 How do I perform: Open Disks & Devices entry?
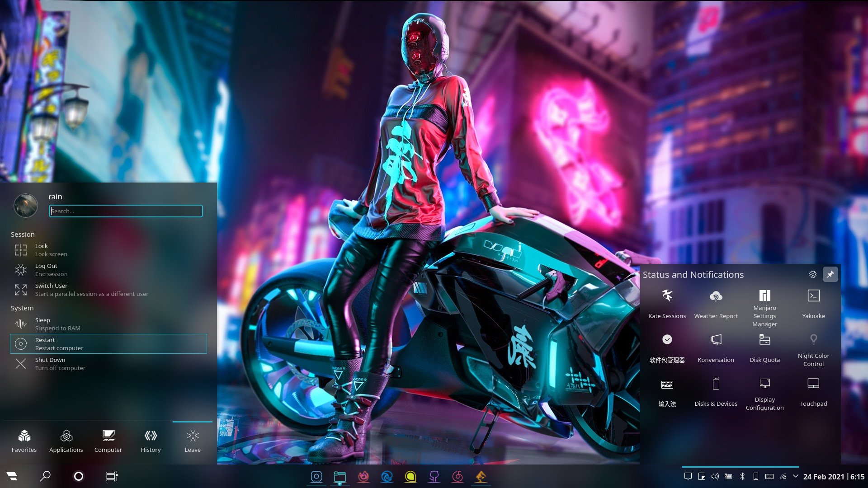pyautogui.click(x=716, y=392)
